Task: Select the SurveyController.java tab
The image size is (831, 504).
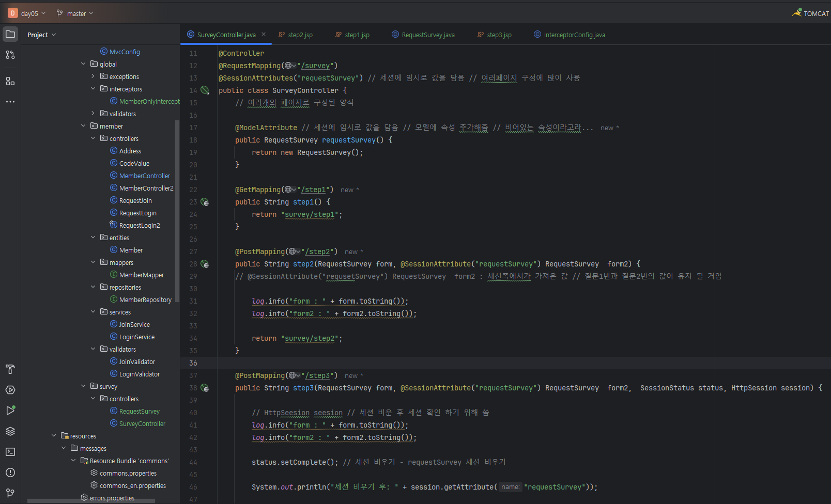Action: tap(226, 35)
